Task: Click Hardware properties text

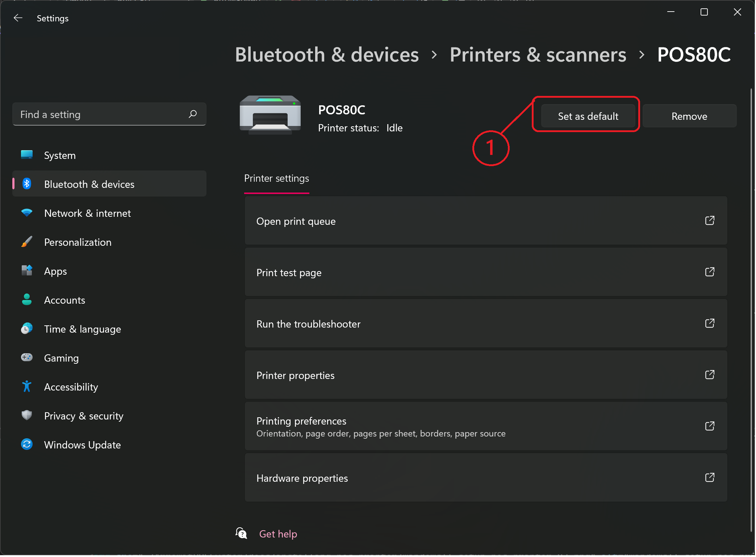Action: (302, 478)
